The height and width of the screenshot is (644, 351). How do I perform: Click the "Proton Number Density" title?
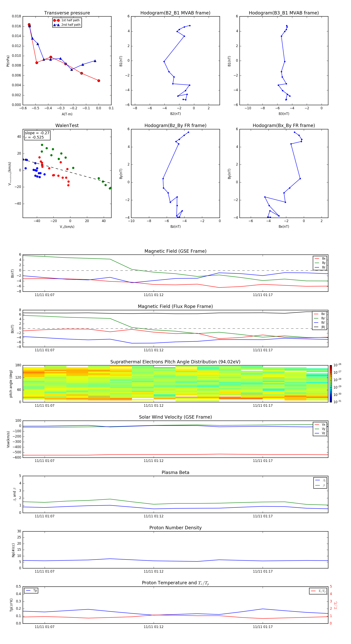pos(175,528)
